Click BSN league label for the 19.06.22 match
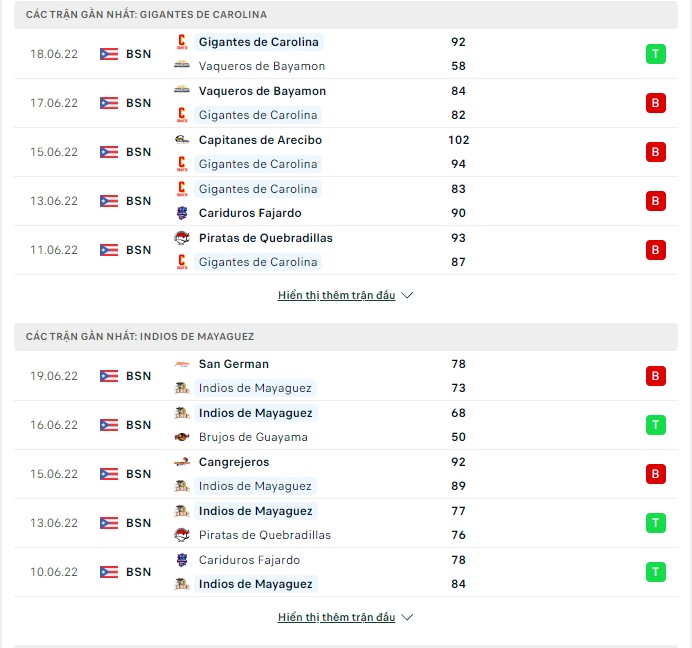The image size is (692, 648). tap(139, 376)
